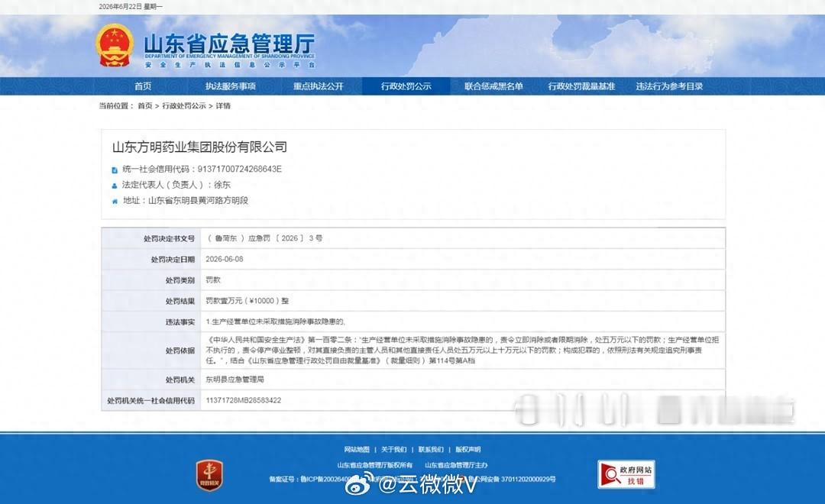Image resolution: width=825 pixels, height=504 pixels.
Task: Open the 版权声明 footer link
Action: tap(468, 450)
